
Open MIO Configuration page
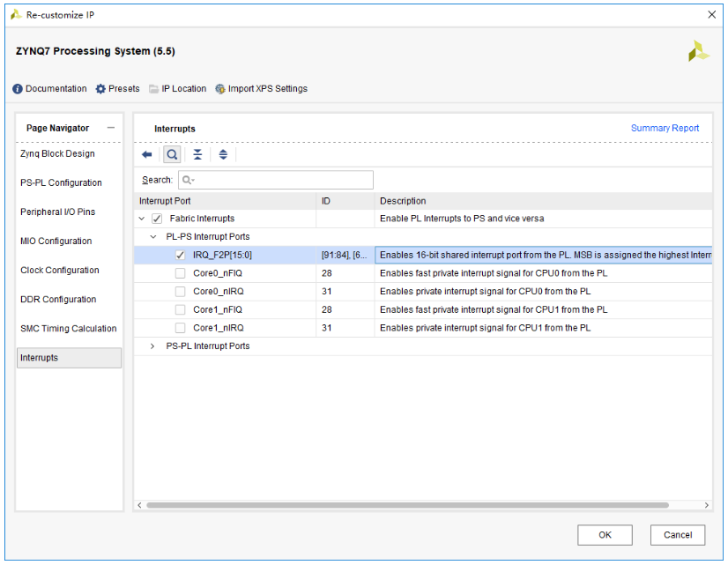tap(56, 242)
